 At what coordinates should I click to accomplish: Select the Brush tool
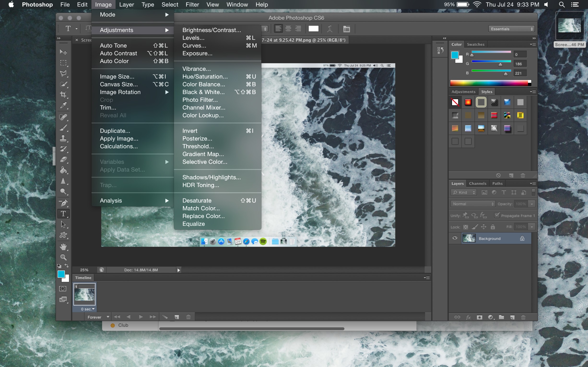point(63,127)
